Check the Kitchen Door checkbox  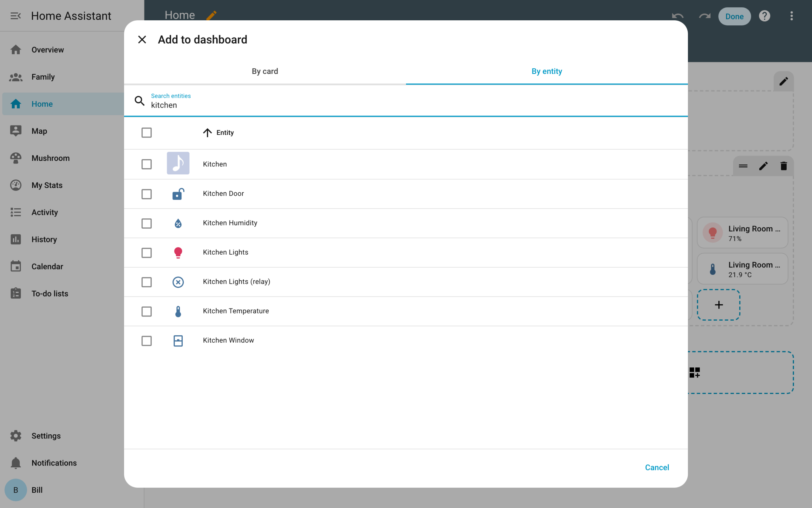click(x=147, y=194)
